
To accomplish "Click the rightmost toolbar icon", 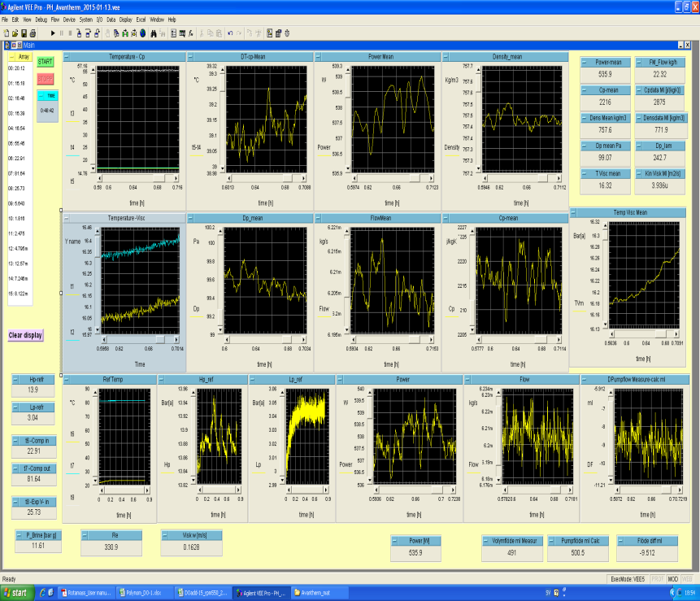I will tap(287, 33).
